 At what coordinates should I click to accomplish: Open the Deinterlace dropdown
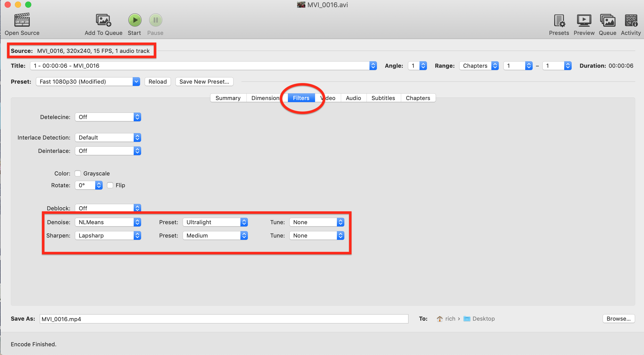click(108, 151)
